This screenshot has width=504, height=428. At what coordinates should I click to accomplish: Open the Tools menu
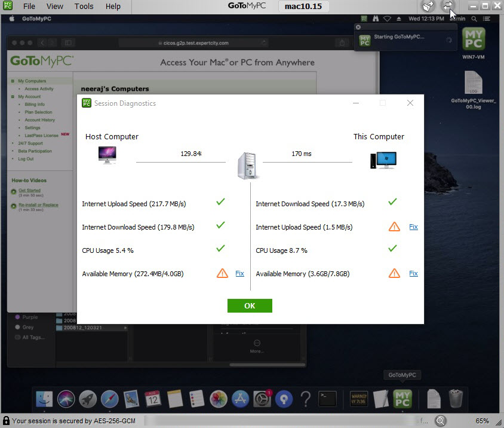[x=84, y=7]
